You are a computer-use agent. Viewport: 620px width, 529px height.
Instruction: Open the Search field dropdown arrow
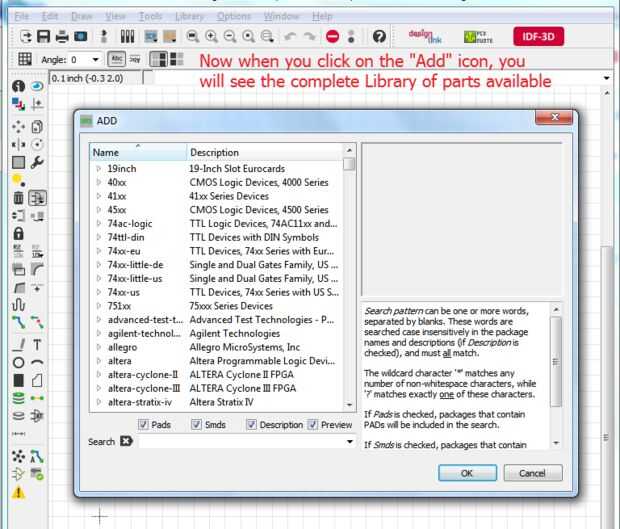[350, 442]
